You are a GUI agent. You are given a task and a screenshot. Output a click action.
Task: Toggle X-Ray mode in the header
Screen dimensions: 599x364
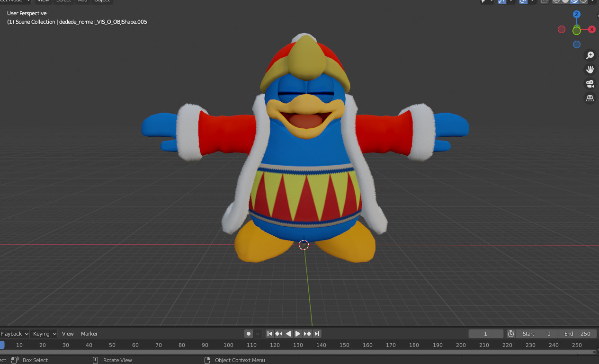click(544, 2)
